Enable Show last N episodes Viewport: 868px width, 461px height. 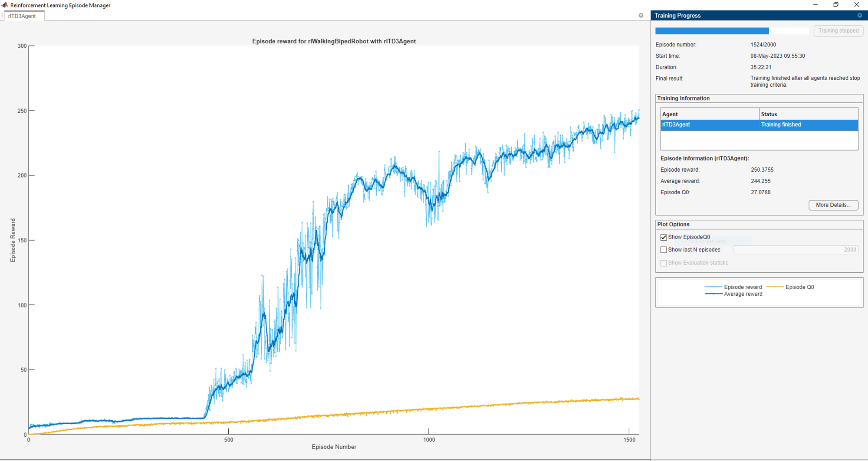[664, 250]
